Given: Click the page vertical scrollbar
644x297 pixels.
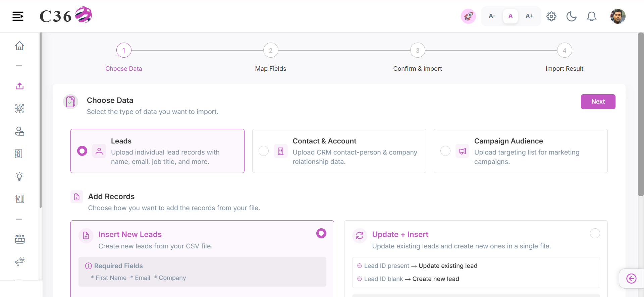Looking at the screenshot, I should (641, 114).
